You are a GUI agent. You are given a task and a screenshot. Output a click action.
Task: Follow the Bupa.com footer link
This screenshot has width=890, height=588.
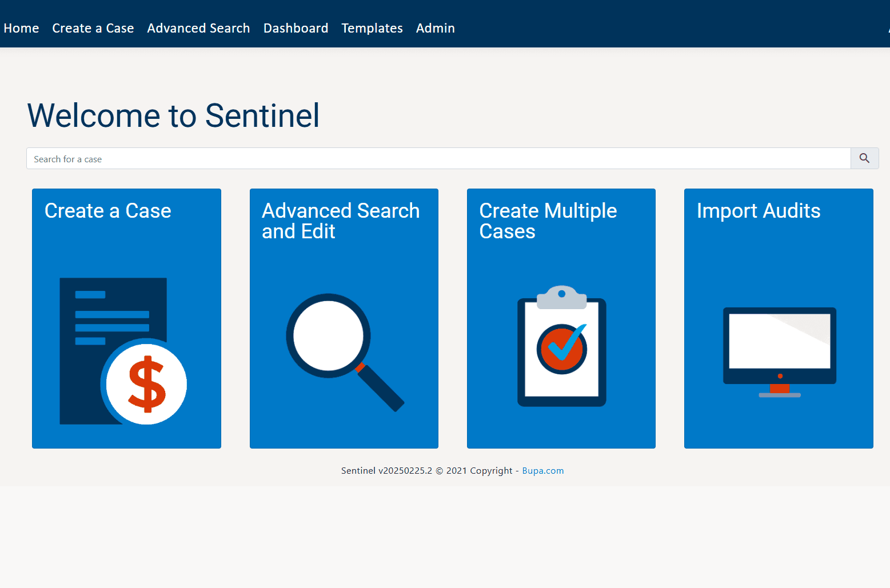click(542, 471)
